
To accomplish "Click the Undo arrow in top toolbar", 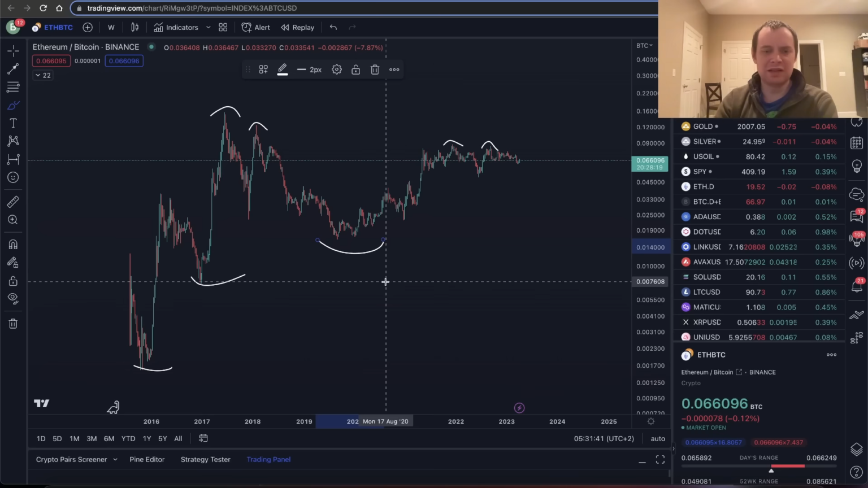I will pos(333,27).
